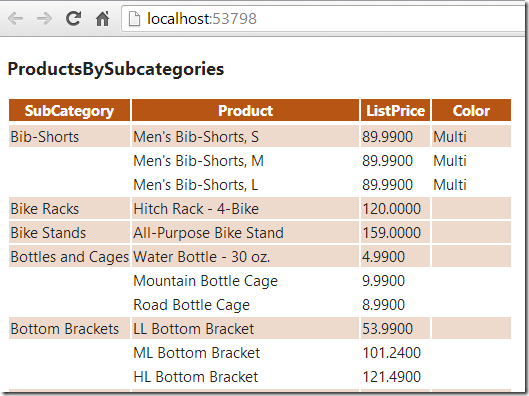
Task: Click the browser forward arrow
Action: click(44, 19)
